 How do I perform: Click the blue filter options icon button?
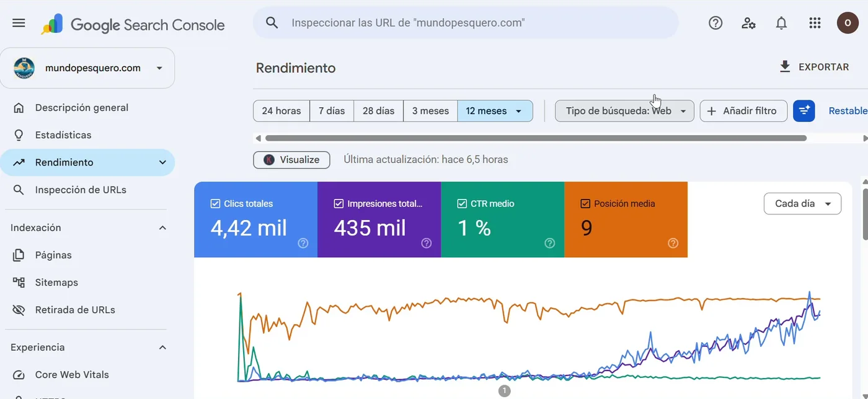tap(804, 111)
